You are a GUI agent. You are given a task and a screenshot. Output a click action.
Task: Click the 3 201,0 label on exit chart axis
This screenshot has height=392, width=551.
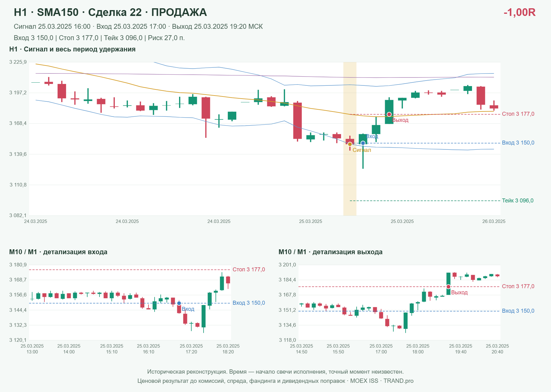[287, 265]
